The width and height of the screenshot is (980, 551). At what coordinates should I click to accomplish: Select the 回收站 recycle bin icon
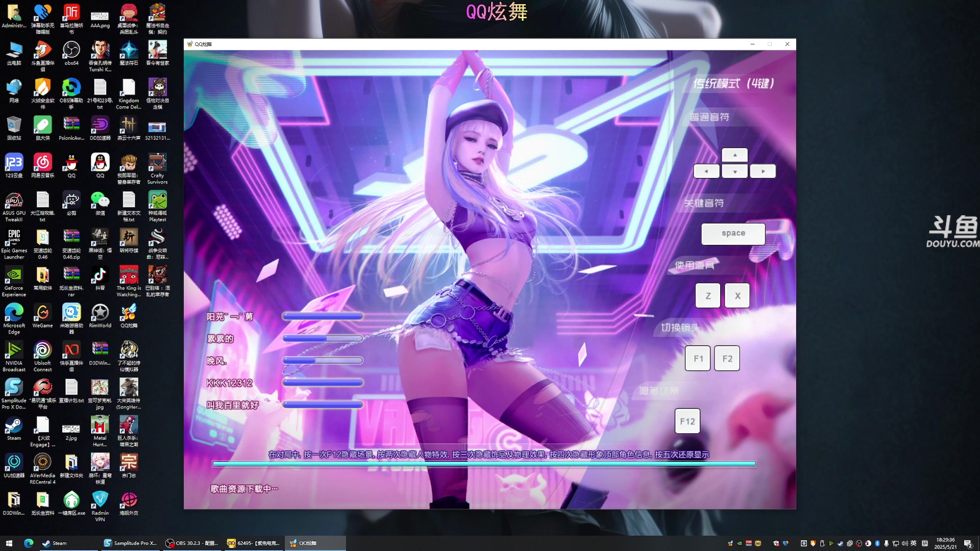[x=14, y=128]
